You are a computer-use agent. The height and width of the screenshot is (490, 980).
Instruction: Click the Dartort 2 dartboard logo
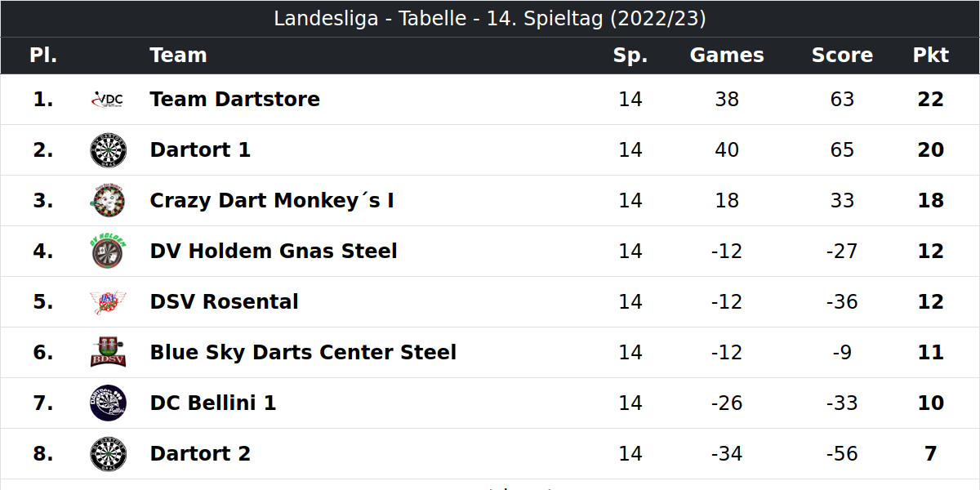pyautogui.click(x=108, y=454)
